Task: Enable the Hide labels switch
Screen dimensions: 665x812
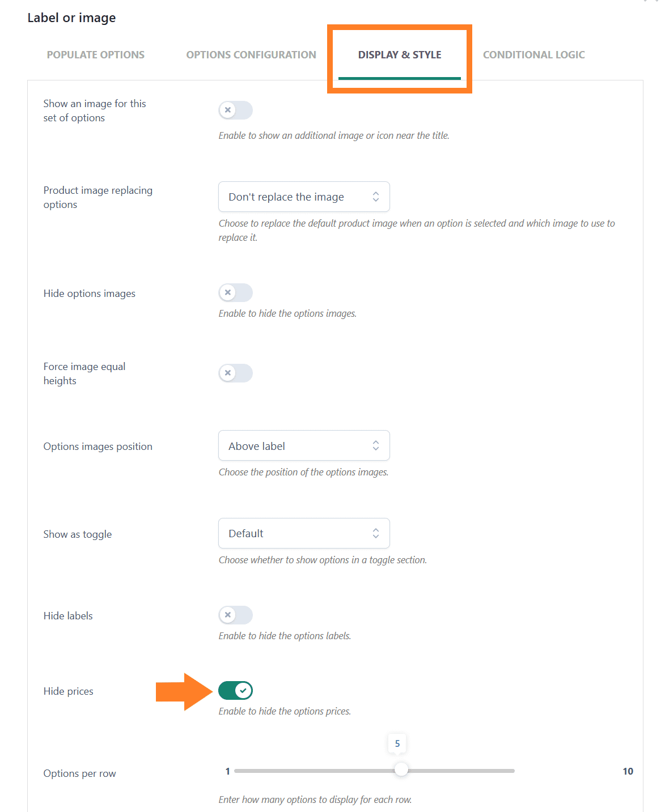Action: (236, 615)
